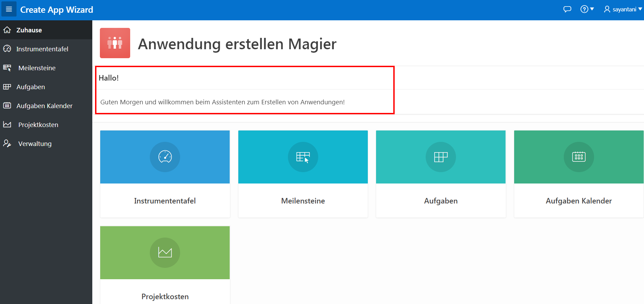This screenshot has height=304, width=644.
Task: Click the Verwaltung user-wrench icon in sidebar
Action: (x=7, y=144)
